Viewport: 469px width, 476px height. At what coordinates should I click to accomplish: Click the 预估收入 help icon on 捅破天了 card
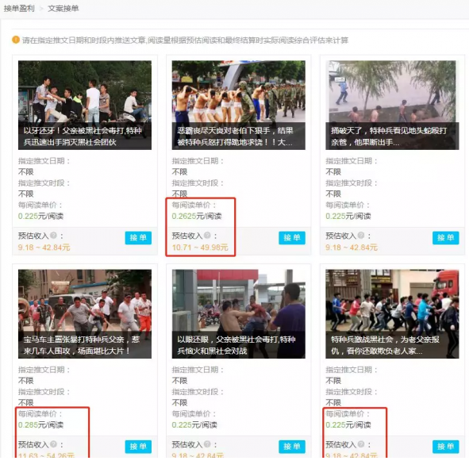(x=361, y=236)
